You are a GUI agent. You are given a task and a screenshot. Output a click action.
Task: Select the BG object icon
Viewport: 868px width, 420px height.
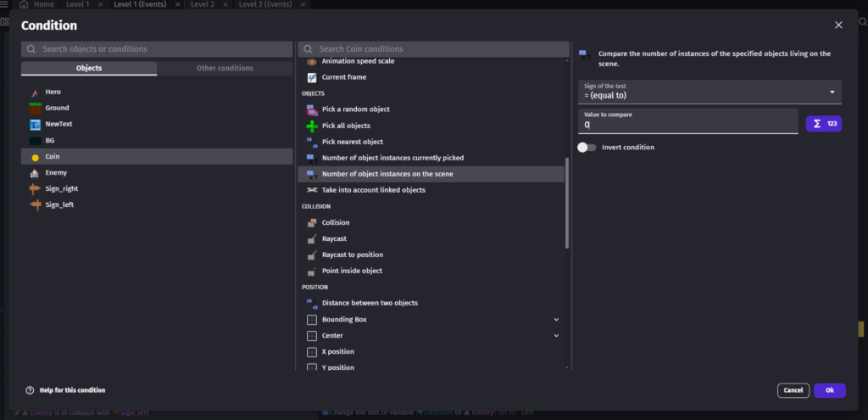click(36, 141)
